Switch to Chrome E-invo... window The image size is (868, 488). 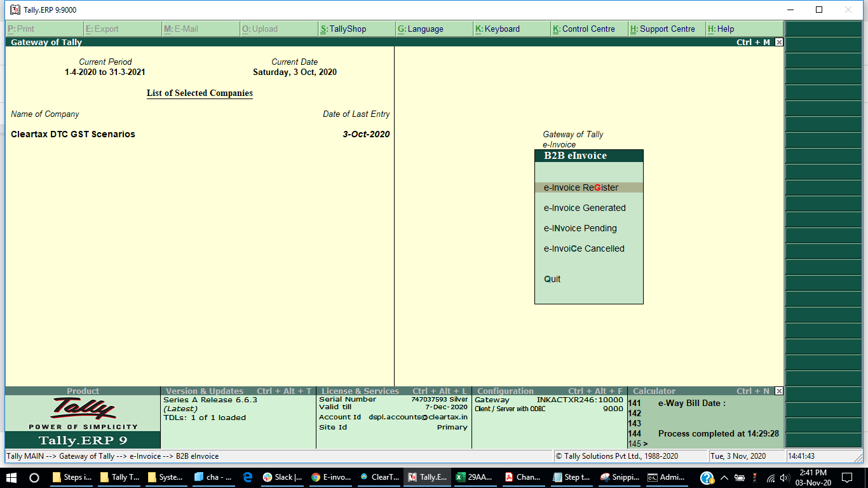331,477
